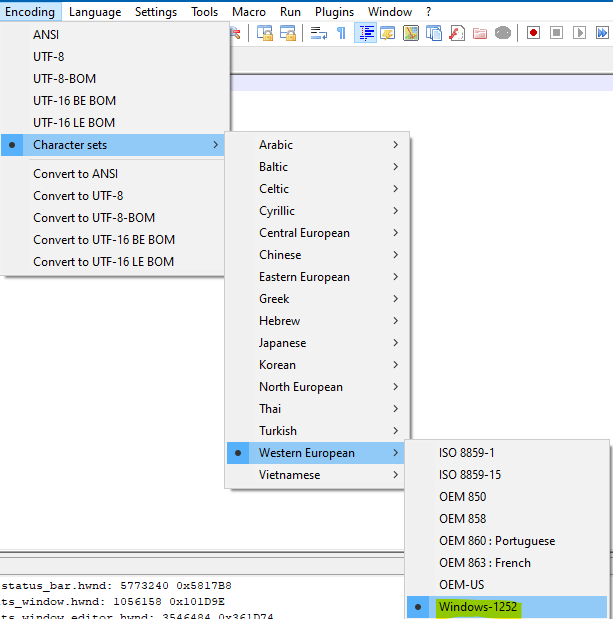Open the Japanese submenu entry
Viewport: 613px width, 620px height.
tap(317, 343)
